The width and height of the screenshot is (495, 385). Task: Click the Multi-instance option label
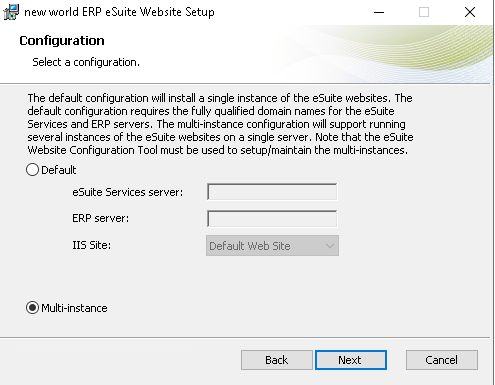click(x=74, y=308)
